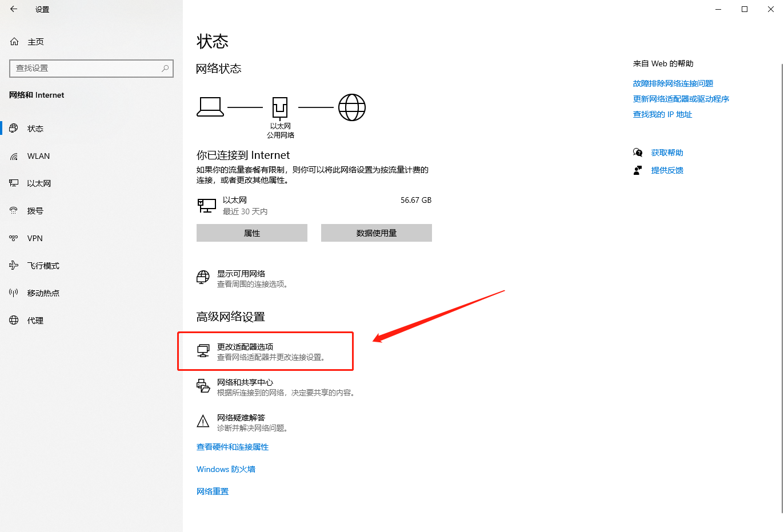Click the 提供反馈 link

pos(667,170)
